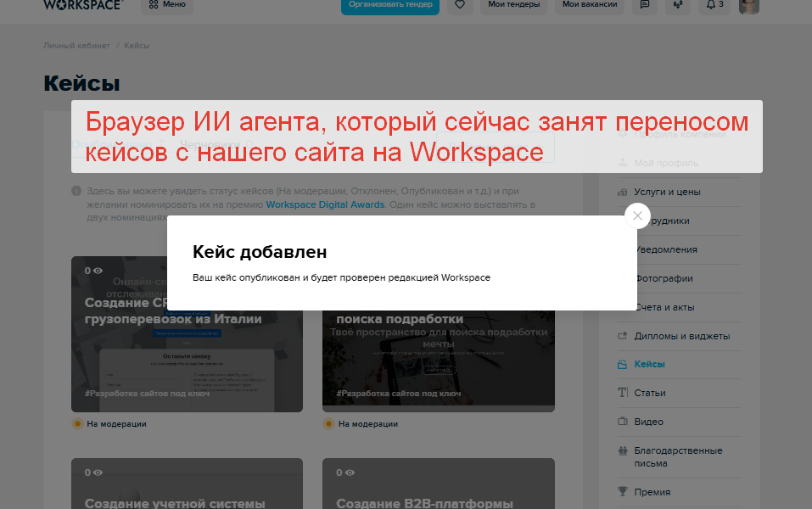The width and height of the screenshot is (812, 509).
Task: Click '#Разработка сайтов под ключ' tag on the подработки card
Action: coord(398,394)
